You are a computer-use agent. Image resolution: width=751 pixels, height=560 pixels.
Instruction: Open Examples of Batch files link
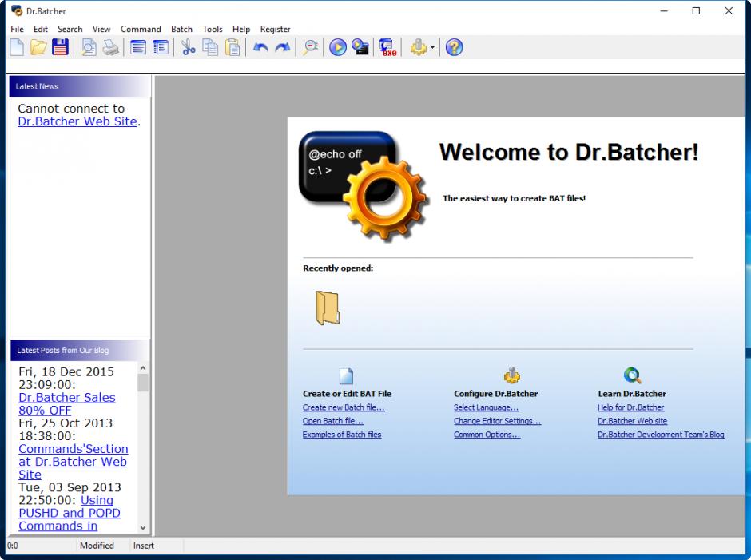[x=342, y=434]
